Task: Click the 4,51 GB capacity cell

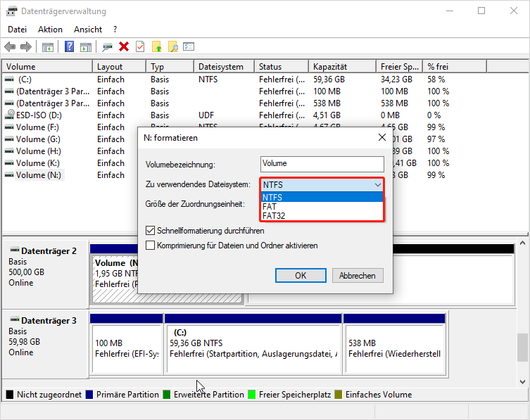Action: [x=327, y=115]
